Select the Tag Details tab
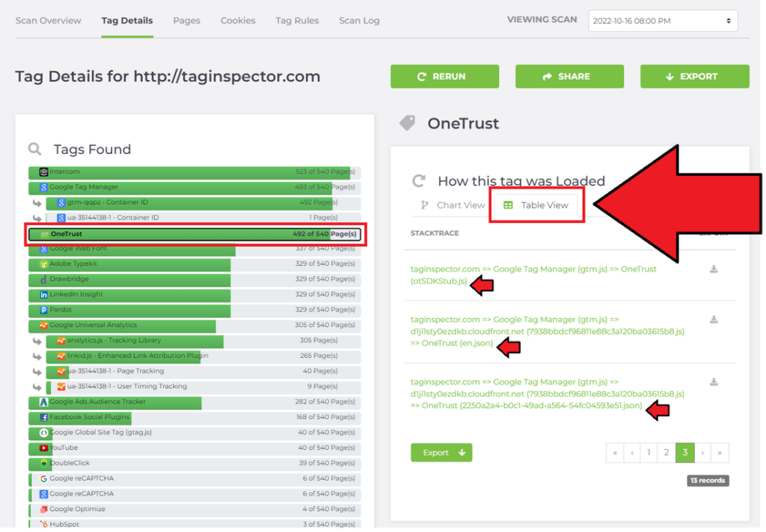 tap(127, 20)
